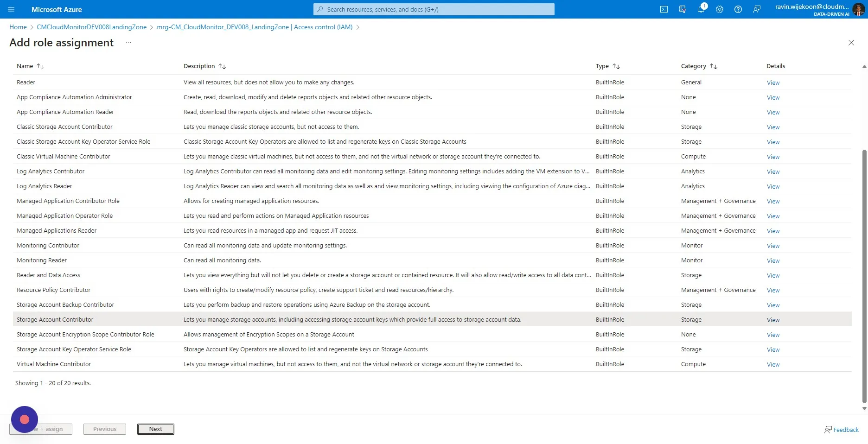Open the Azure portal hamburger menu
This screenshot has height=444, width=868.
point(11,9)
